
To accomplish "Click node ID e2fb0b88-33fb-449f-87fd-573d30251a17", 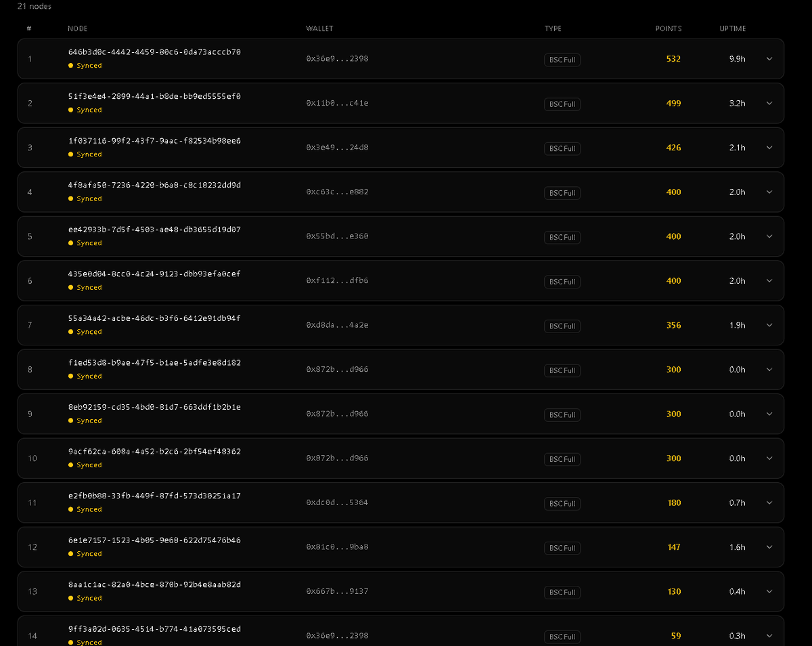I will point(154,496).
